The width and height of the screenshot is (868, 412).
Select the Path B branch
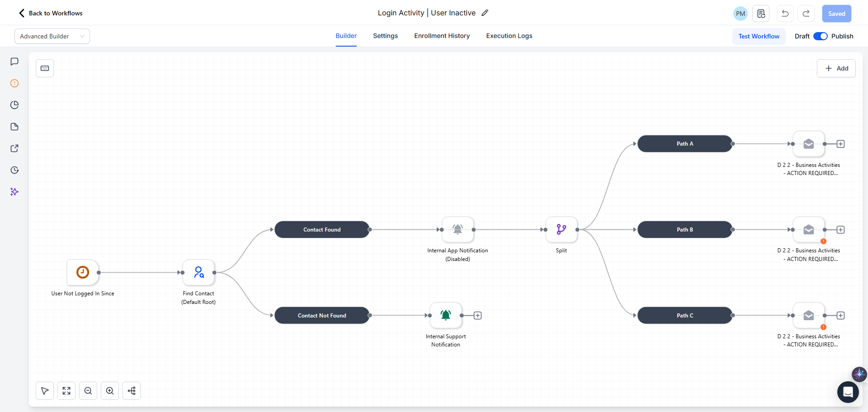click(685, 229)
